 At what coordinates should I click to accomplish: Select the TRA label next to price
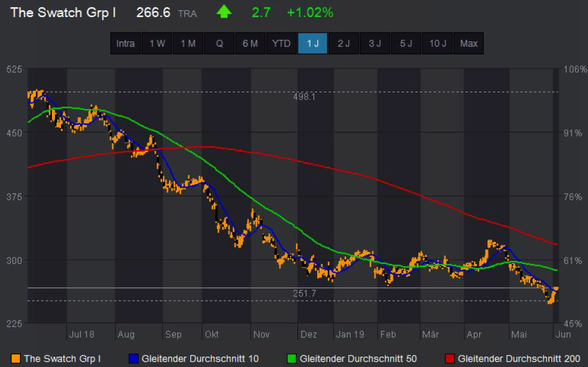[x=187, y=13]
